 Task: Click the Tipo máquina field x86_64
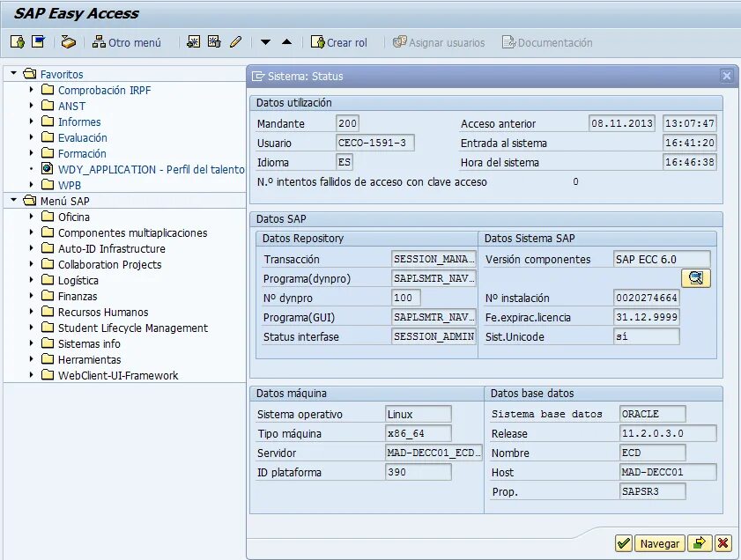(x=419, y=433)
